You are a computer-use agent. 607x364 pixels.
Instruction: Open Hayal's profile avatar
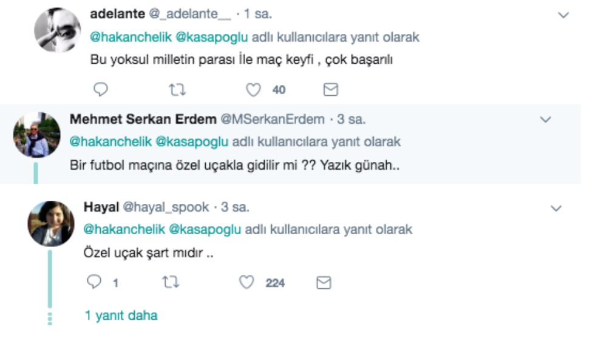50,223
